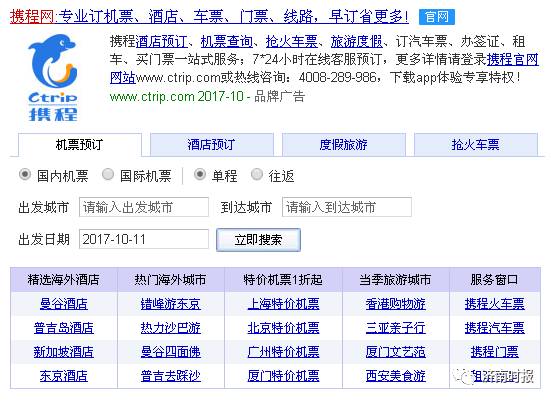Open the 曼谷四面佛 link
The height and width of the screenshot is (401, 551).
tap(171, 352)
